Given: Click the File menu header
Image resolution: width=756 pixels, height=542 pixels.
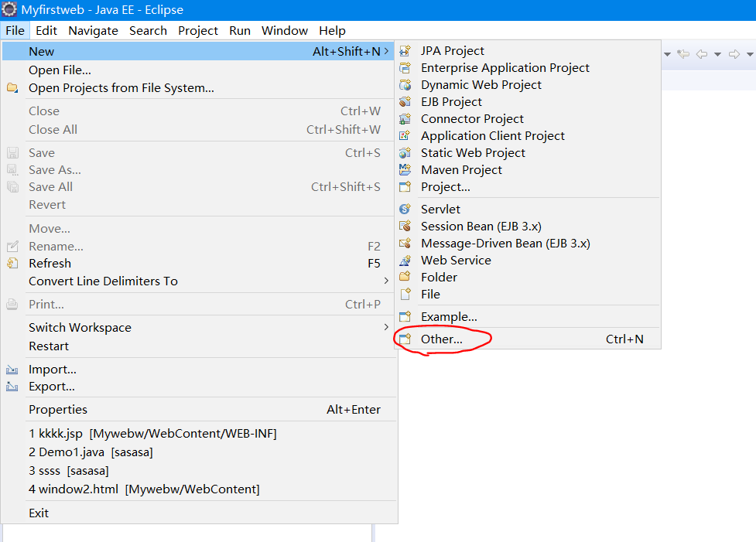Looking at the screenshot, I should point(15,30).
